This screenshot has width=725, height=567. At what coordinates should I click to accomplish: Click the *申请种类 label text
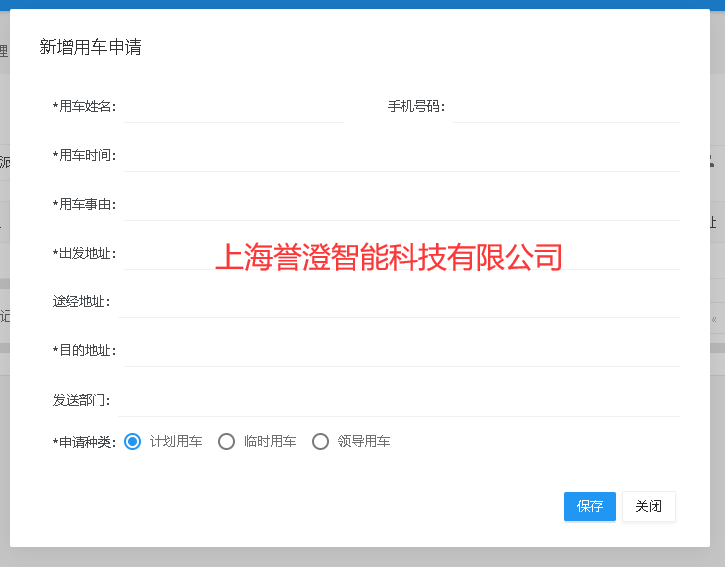point(85,442)
